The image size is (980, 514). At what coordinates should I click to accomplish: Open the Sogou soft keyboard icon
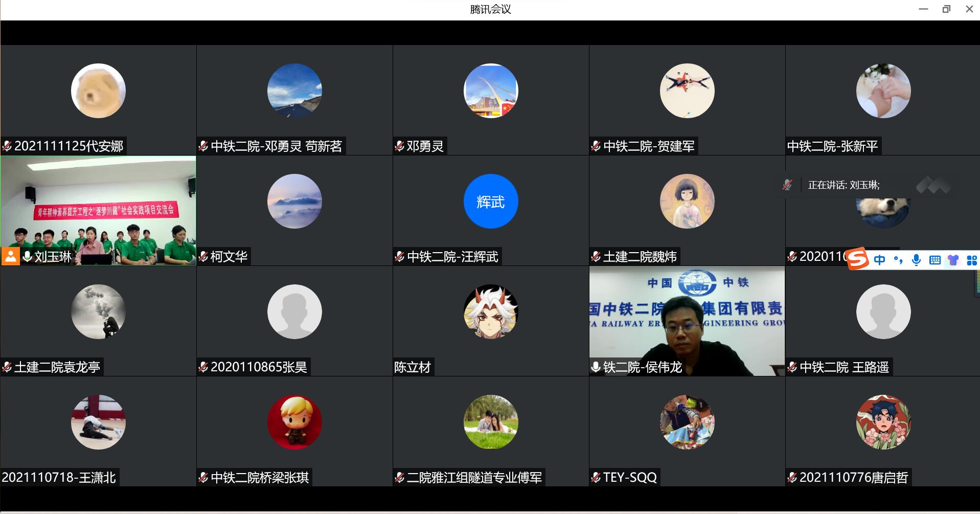tap(935, 260)
